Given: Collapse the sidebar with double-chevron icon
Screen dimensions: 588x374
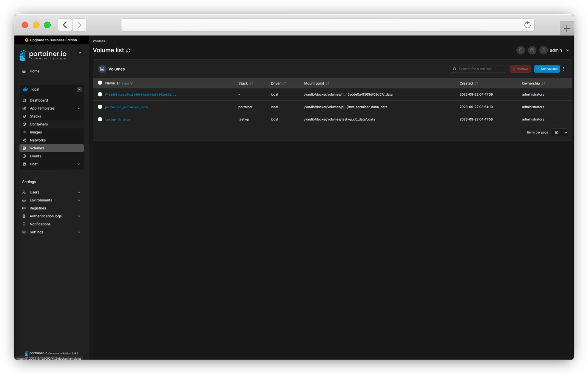Looking at the screenshot, I should (x=80, y=53).
